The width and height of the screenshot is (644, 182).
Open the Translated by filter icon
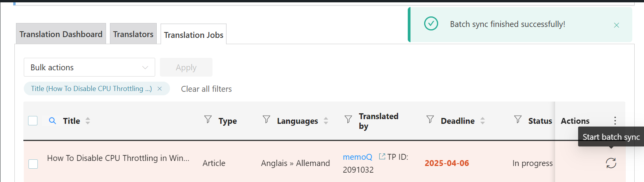tap(348, 120)
